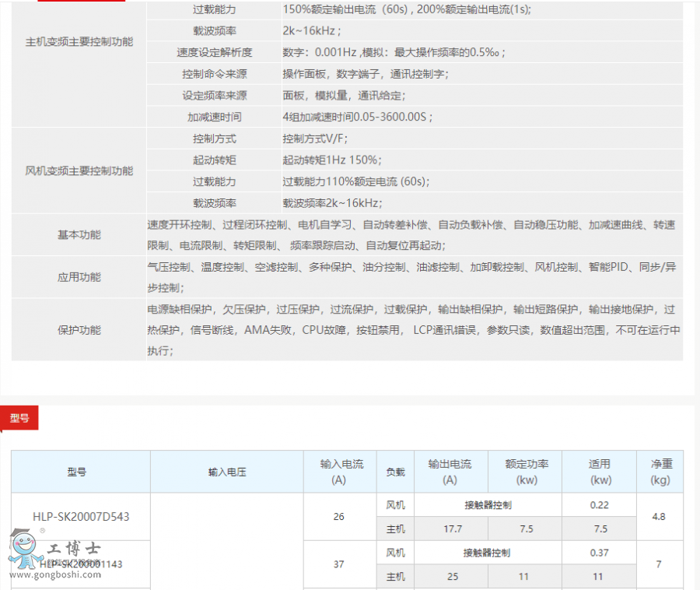This screenshot has height=590, width=700.
Task: Click the 主机变频主要控制功能 row label
Action: pyautogui.click(x=79, y=42)
